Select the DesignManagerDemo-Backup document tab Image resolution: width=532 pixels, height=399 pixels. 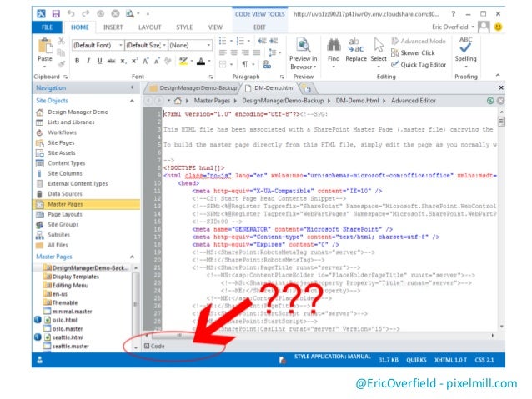[x=193, y=87]
